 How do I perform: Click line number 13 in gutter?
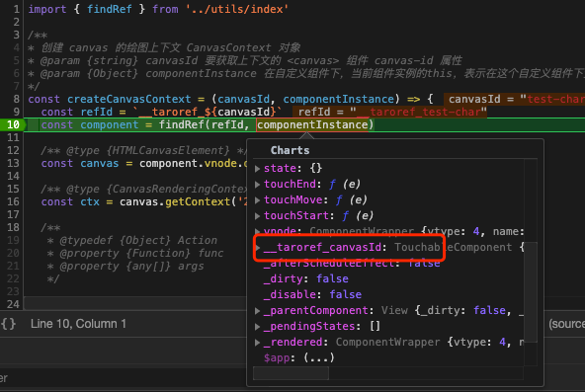pyautogui.click(x=13, y=163)
